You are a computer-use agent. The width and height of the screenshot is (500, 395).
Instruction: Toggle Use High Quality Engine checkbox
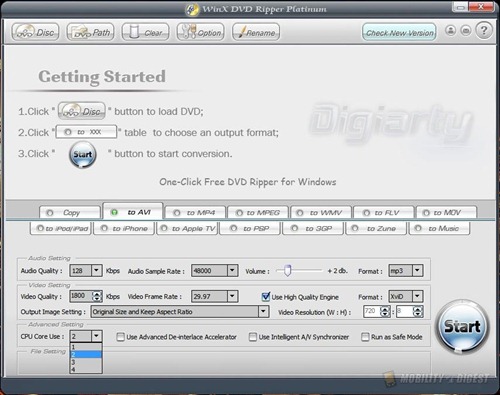click(x=265, y=296)
